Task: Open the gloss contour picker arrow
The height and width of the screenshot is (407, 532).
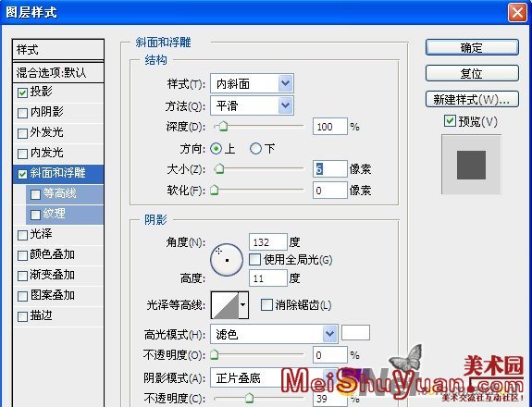Action: pos(243,305)
